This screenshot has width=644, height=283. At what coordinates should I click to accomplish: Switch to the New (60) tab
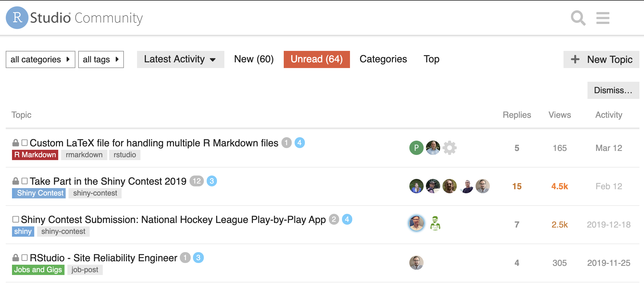pyautogui.click(x=254, y=59)
